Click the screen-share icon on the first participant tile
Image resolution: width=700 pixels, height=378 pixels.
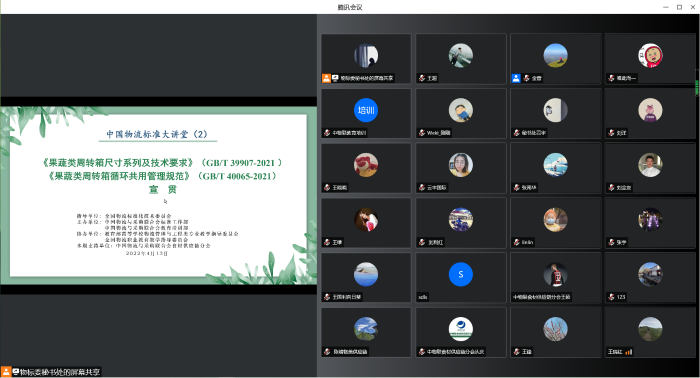335,78
